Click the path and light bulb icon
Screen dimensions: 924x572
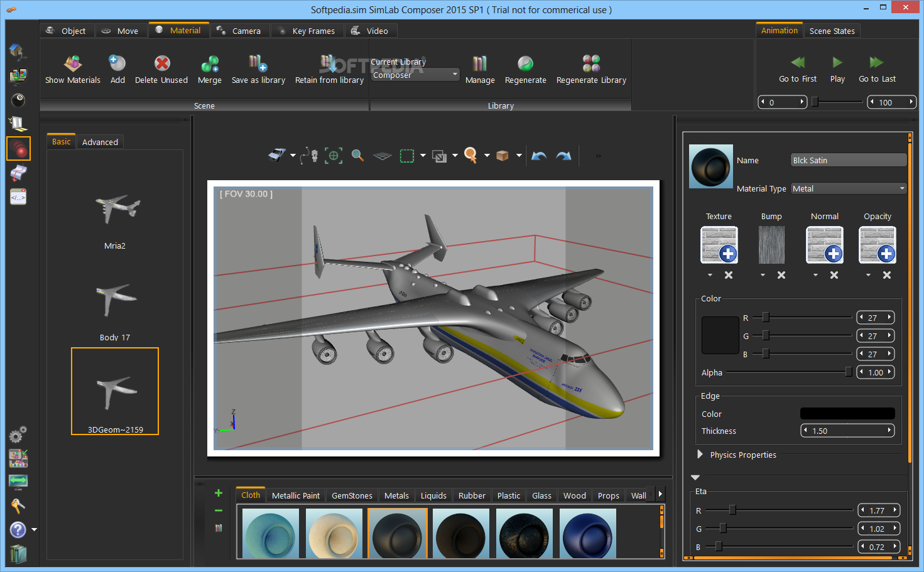coord(308,155)
